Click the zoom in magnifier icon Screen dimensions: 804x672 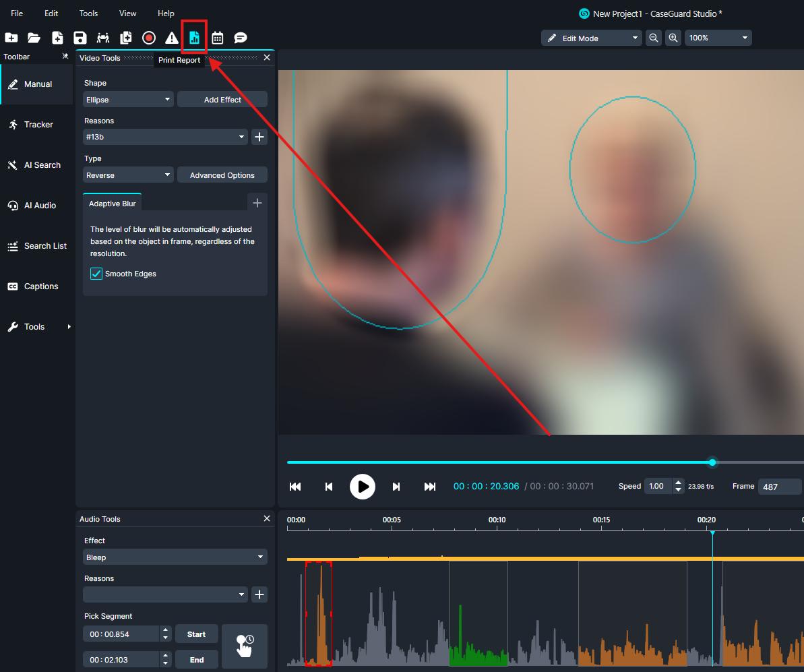point(673,38)
